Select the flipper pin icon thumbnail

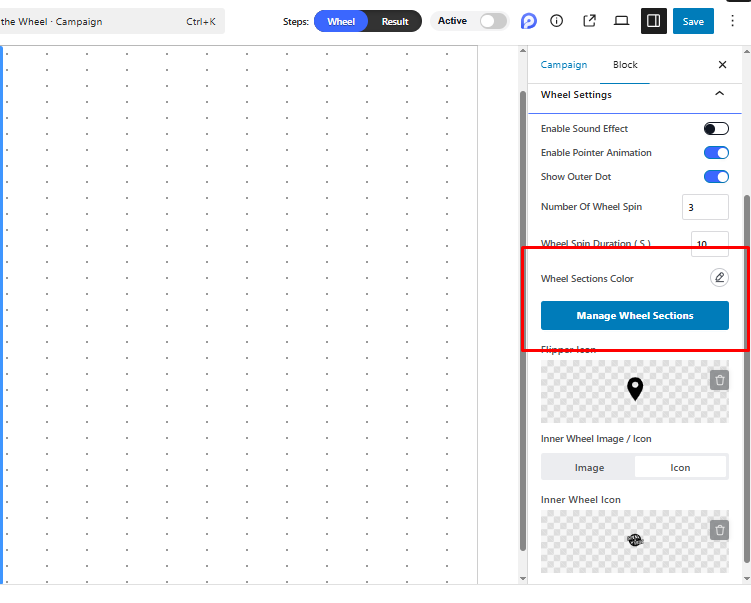(635, 389)
